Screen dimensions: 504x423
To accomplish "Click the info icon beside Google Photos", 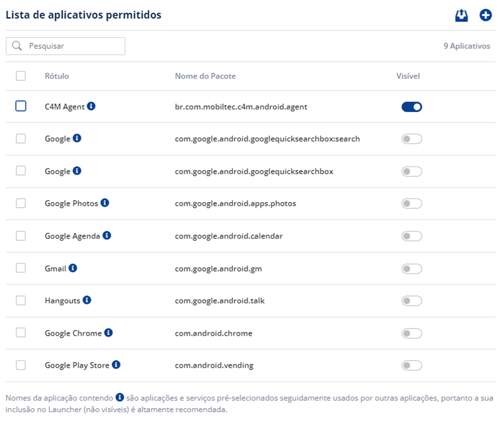I will (x=105, y=203).
